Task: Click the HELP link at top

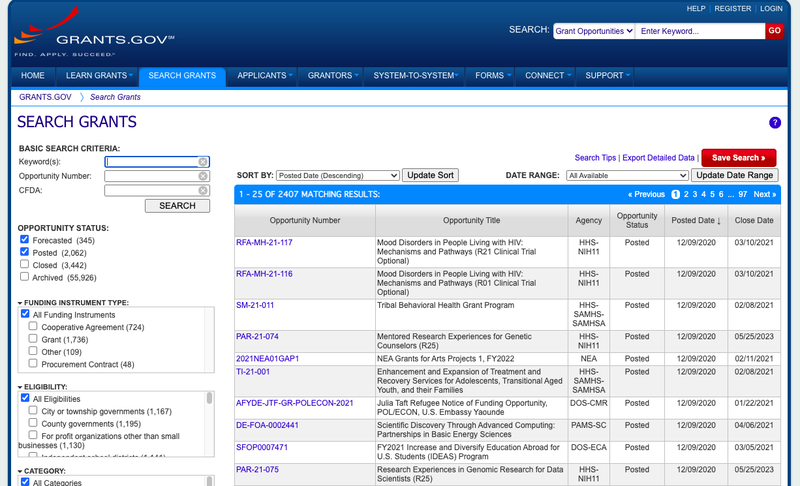Action: [x=695, y=9]
